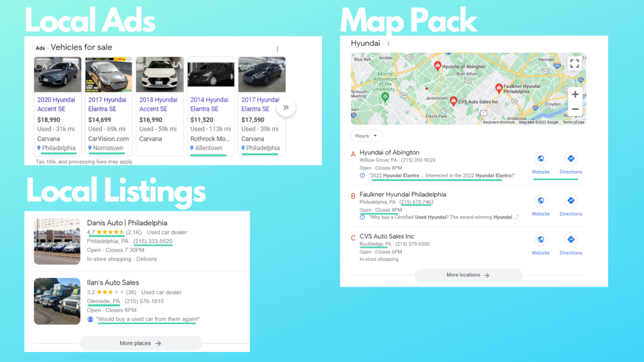
Task: Click the Glenside, PA address text
Action: (104, 301)
